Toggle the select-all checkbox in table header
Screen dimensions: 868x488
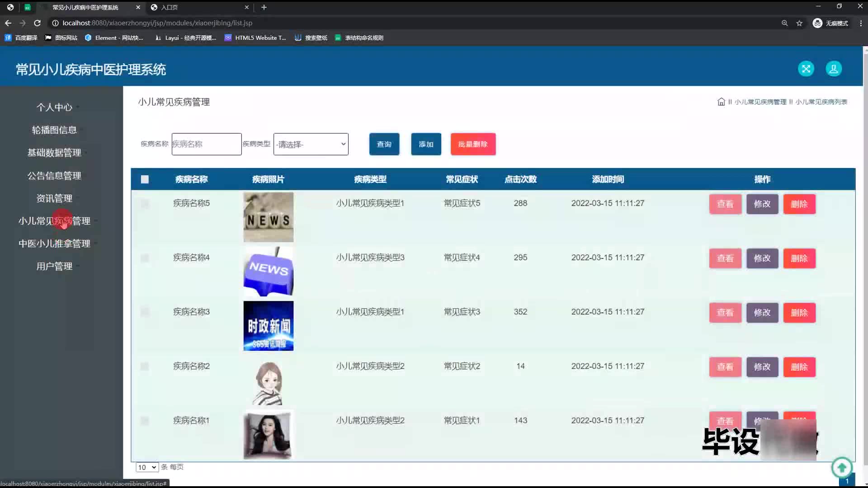(x=145, y=179)
